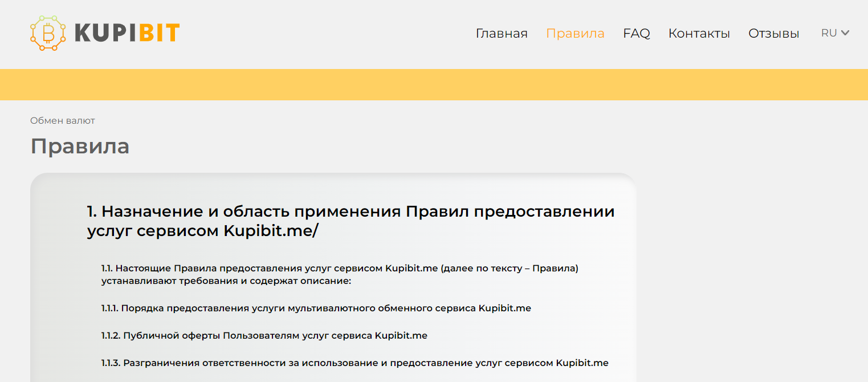The image size is (868, 382).
Task: Go to the FAQ page
Action: (x=637, y=34)
